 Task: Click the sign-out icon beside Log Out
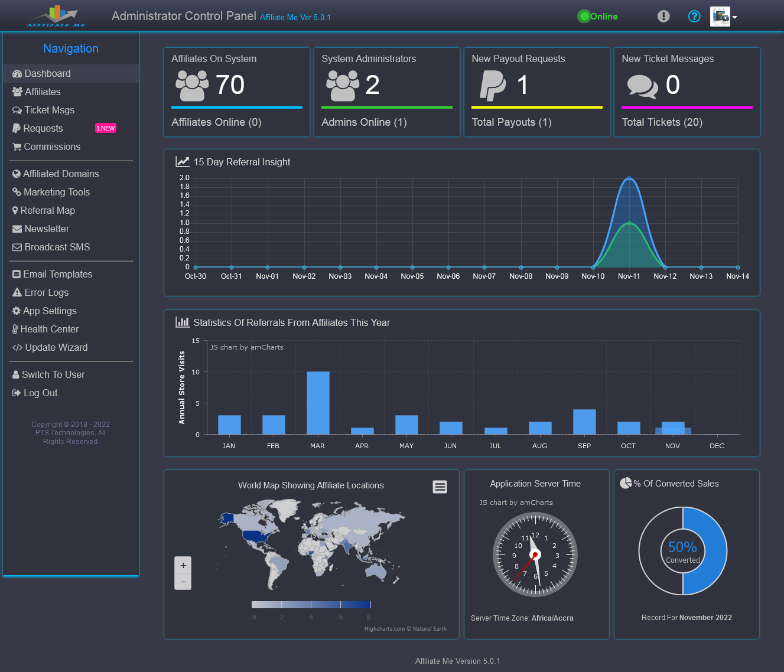tap(17, 393)
